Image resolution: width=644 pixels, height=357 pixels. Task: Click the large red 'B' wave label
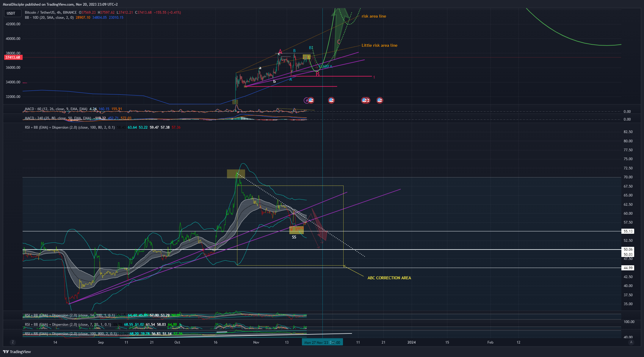pyautogui.click(x=318, y=74)
